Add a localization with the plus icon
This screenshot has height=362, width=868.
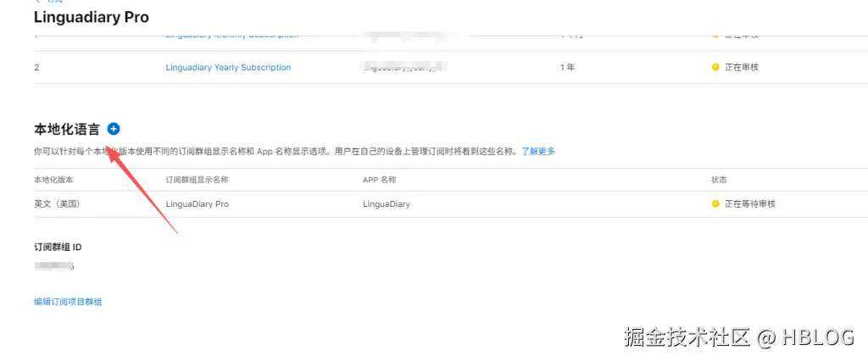pyautogui.click(x=114, y=129)
